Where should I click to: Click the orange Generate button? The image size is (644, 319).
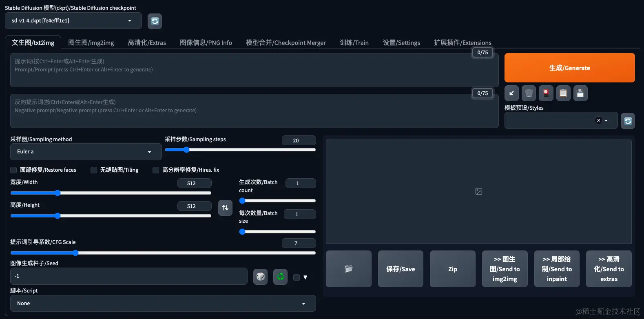[x=570, y=68]
